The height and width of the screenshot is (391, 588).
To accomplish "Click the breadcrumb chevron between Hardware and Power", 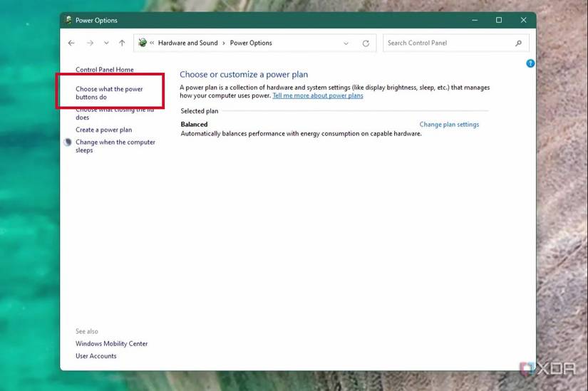I will pos(224,43).
